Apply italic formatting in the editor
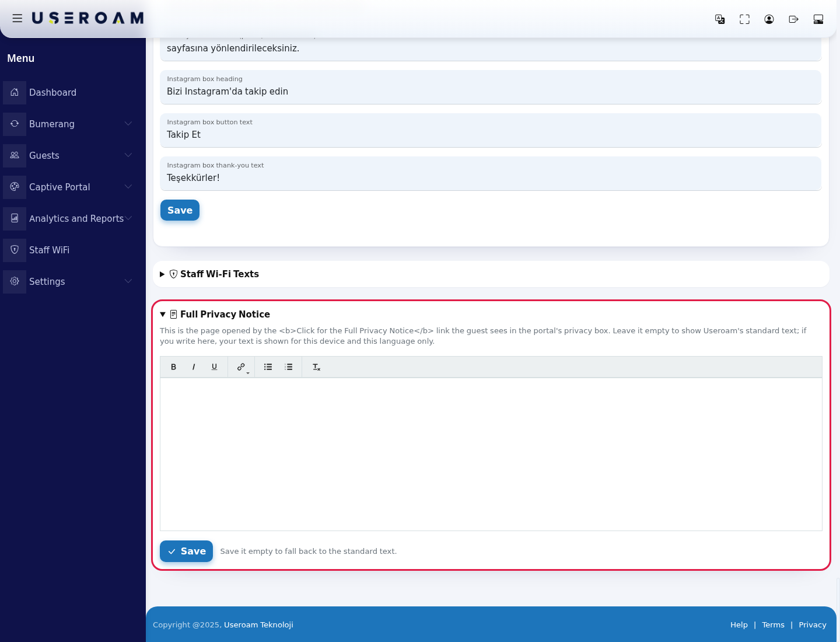840x642 pixels. [194, 367]
